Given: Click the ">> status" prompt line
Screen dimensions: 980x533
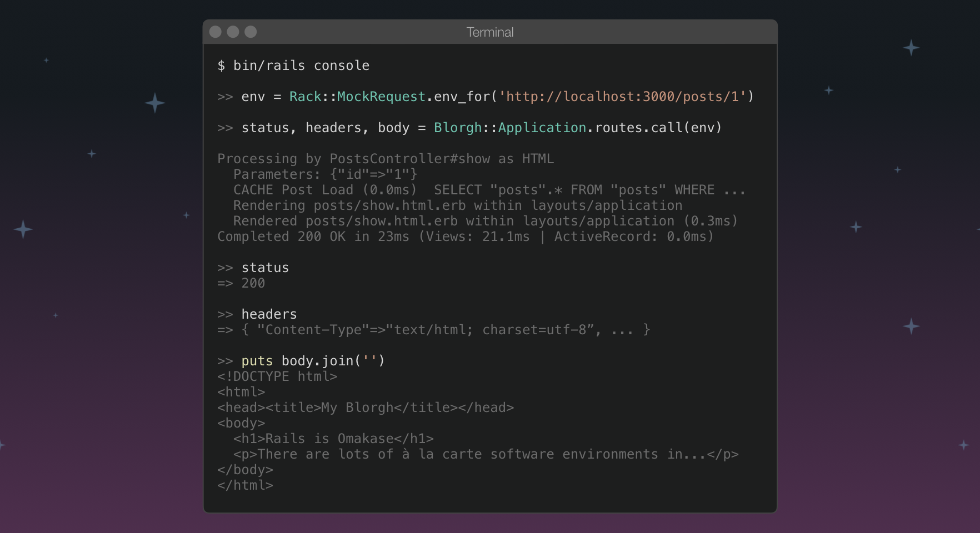Looking at the screenshot, I should click(x=253, y=268).
